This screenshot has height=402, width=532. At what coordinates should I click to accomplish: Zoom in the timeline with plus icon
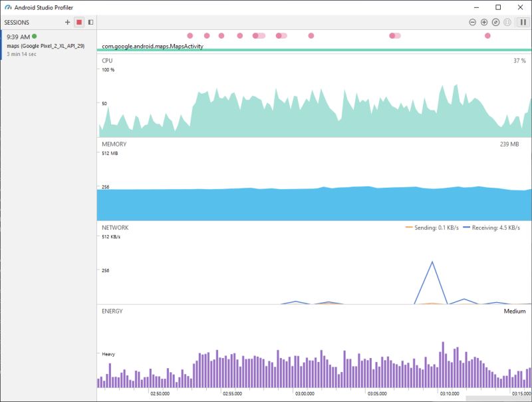point(484,22)
